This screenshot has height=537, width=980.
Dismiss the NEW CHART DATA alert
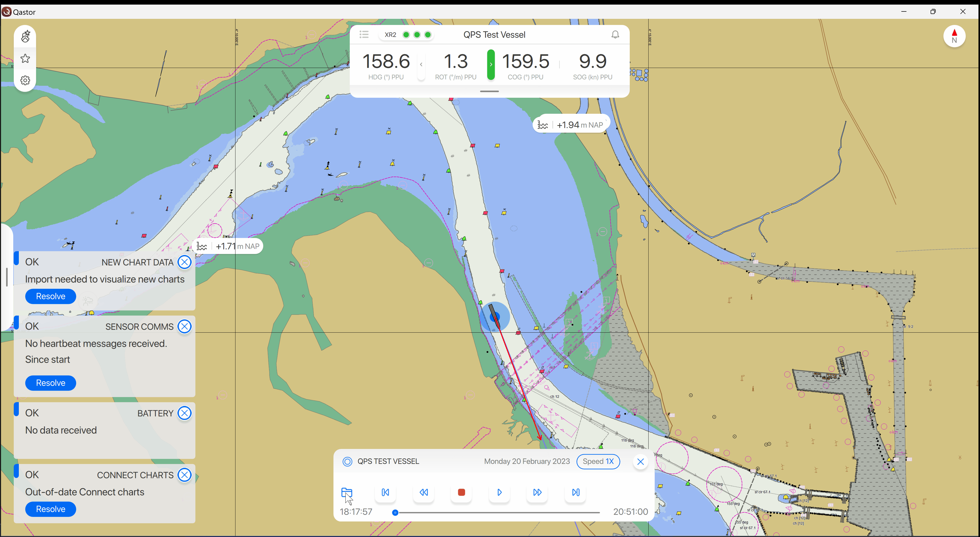pyautogui.click(x=185, y=262)
